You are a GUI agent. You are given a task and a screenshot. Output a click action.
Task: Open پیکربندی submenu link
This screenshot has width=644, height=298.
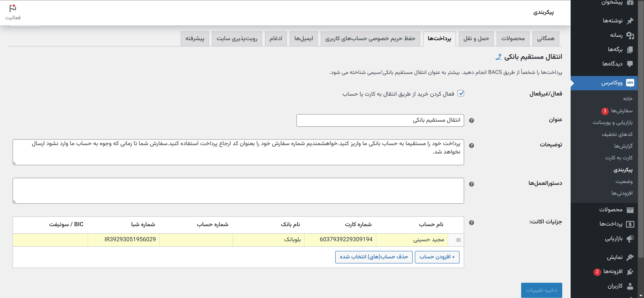pyautogui.click(x=623, y=170)
